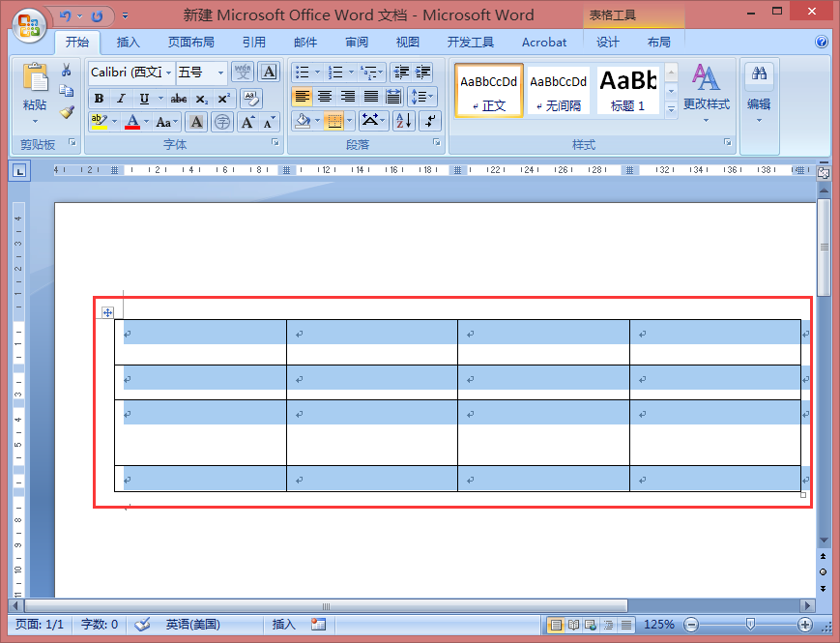The height and width of the screenshot is (643, 840).
Task: Open the 页面布局 ribbon tab
Action: point(191,43)
